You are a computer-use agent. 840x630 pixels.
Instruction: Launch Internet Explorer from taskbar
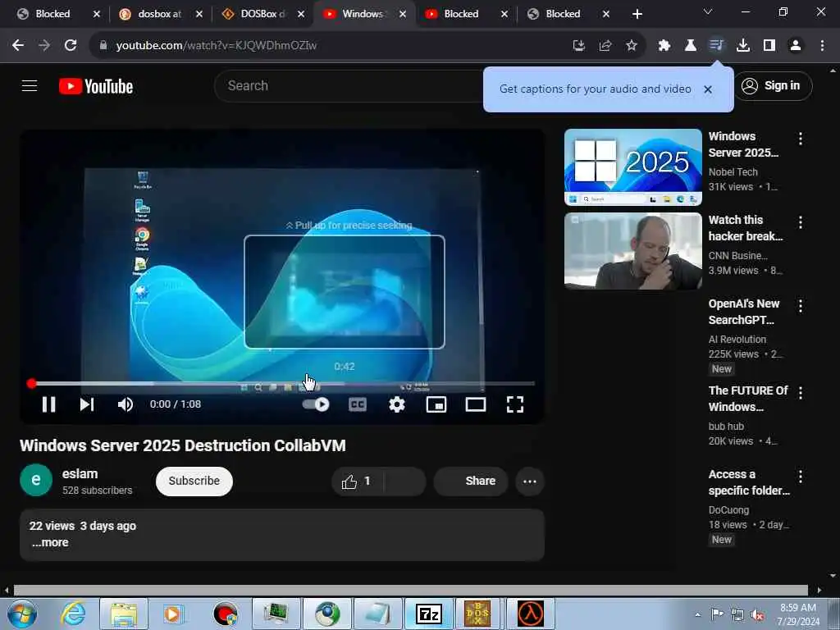[x=72, y=614]
